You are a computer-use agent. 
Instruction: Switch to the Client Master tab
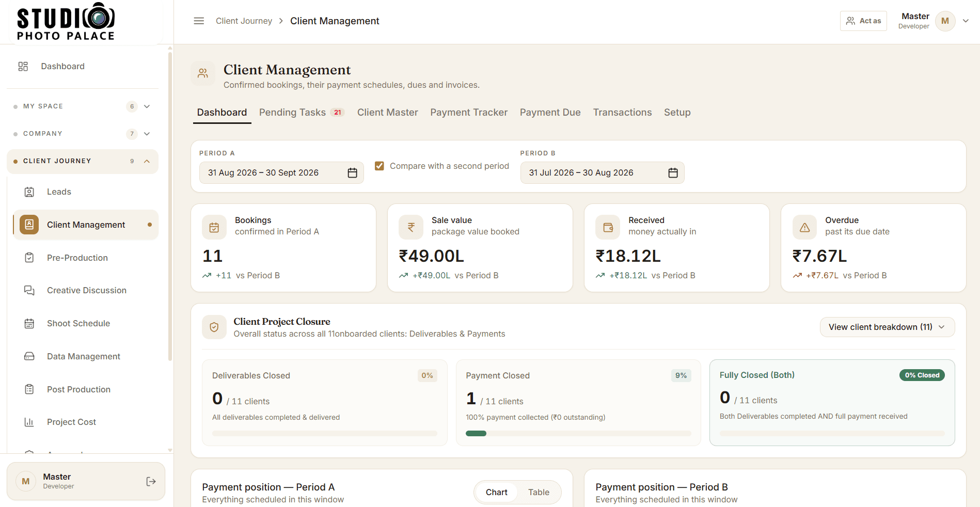tap(388, 113)
